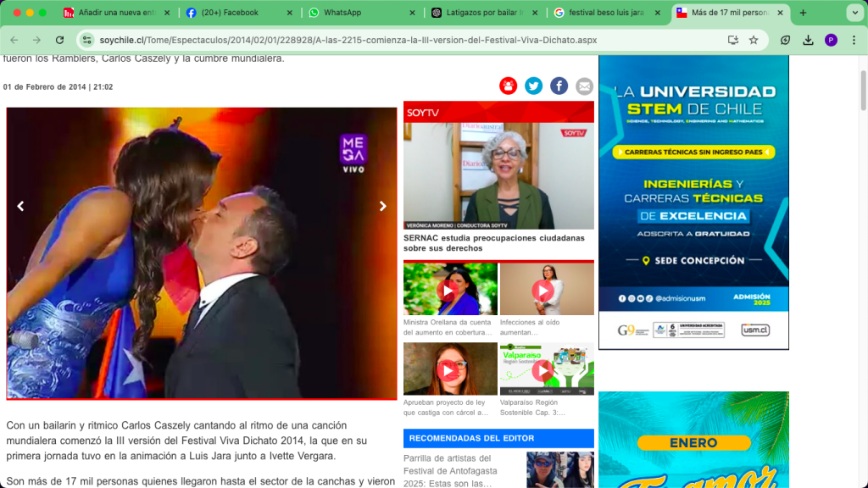Click the page vertical scrollbar thumb
The height and width of the screenshot is (488, 868).
[x=863, y=90]
